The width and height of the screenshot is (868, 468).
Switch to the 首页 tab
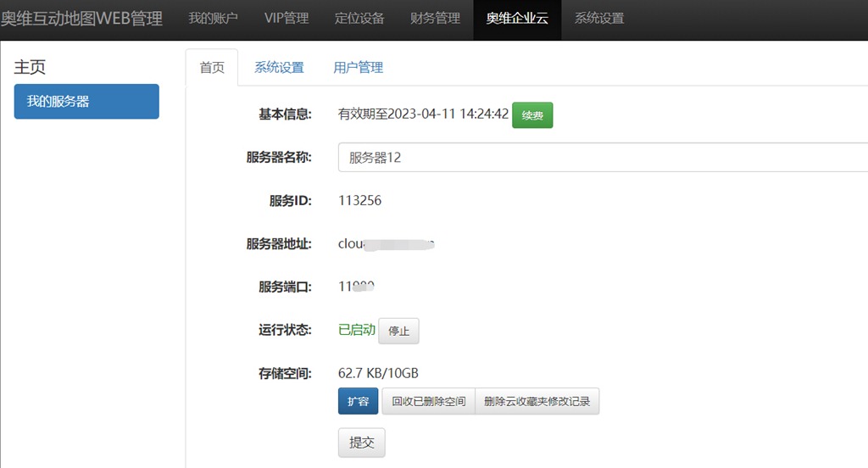point(212,68)
